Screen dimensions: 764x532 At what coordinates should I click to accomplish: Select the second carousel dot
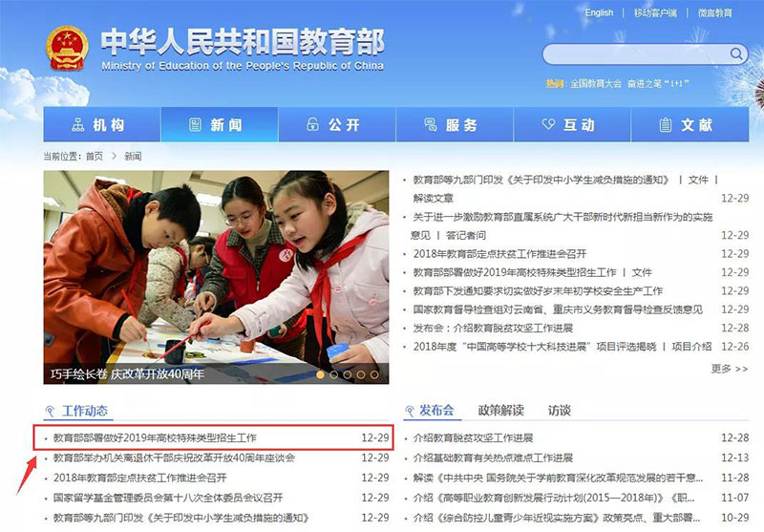(x=333, y=374)
